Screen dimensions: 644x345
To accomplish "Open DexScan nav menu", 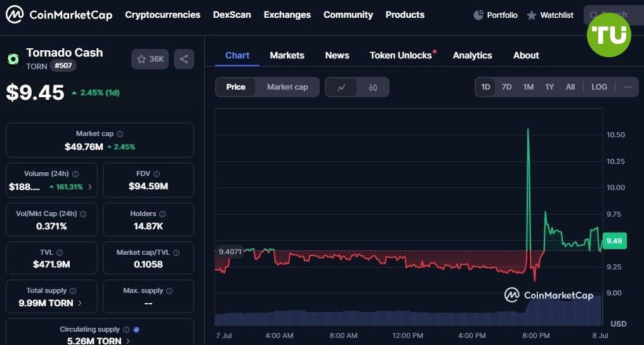I will pyautogui.click(x=232, y=15).
